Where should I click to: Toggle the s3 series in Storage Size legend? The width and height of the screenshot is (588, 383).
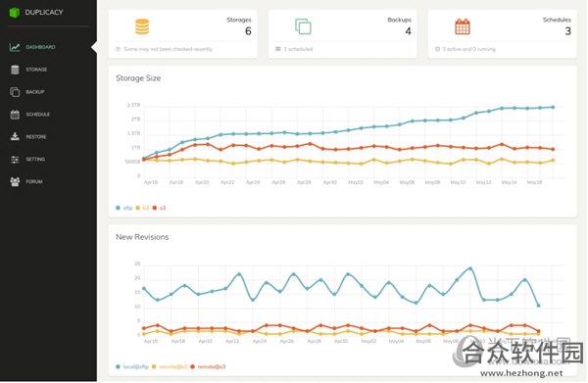coord(160,208)
